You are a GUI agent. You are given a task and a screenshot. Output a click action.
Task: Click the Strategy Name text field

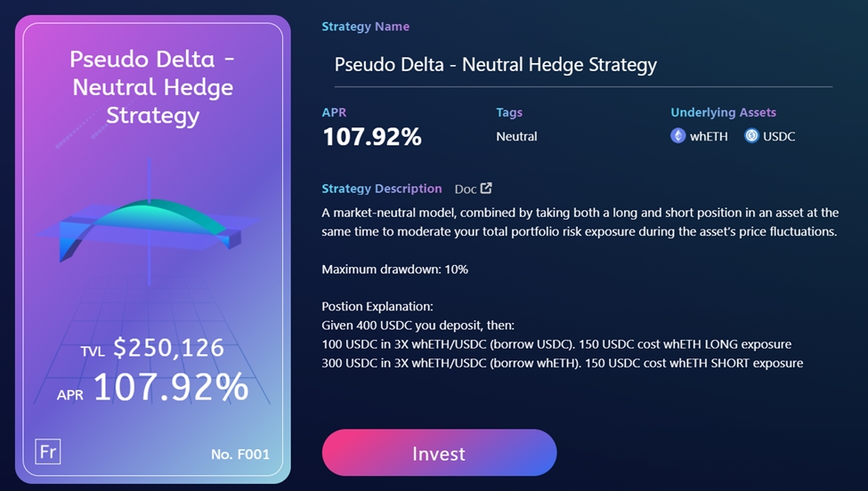pos(583,65)
